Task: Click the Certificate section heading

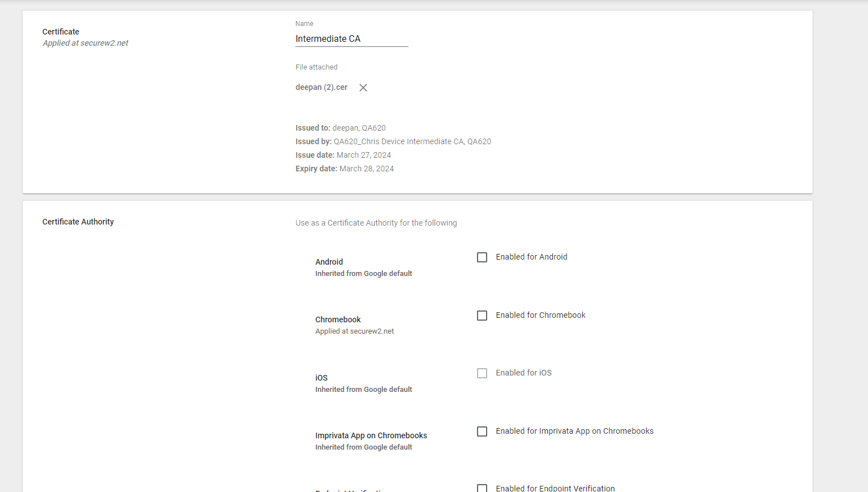Action: point(61,32)
